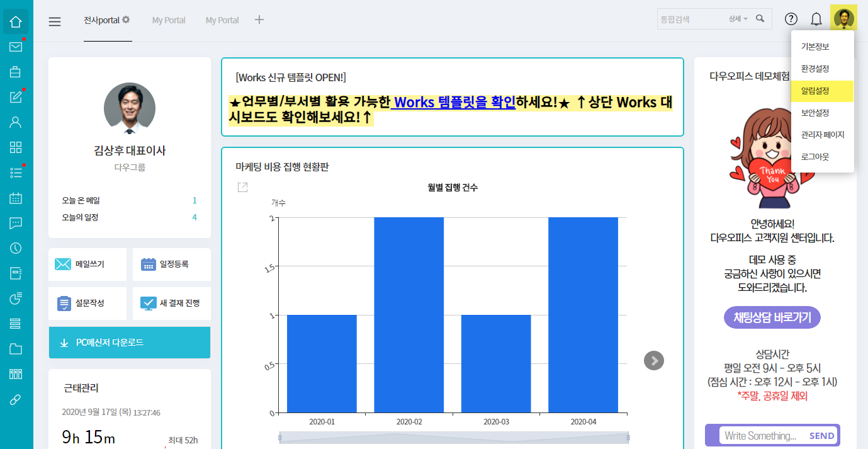Click the notification bell icon

click(816, 19)
